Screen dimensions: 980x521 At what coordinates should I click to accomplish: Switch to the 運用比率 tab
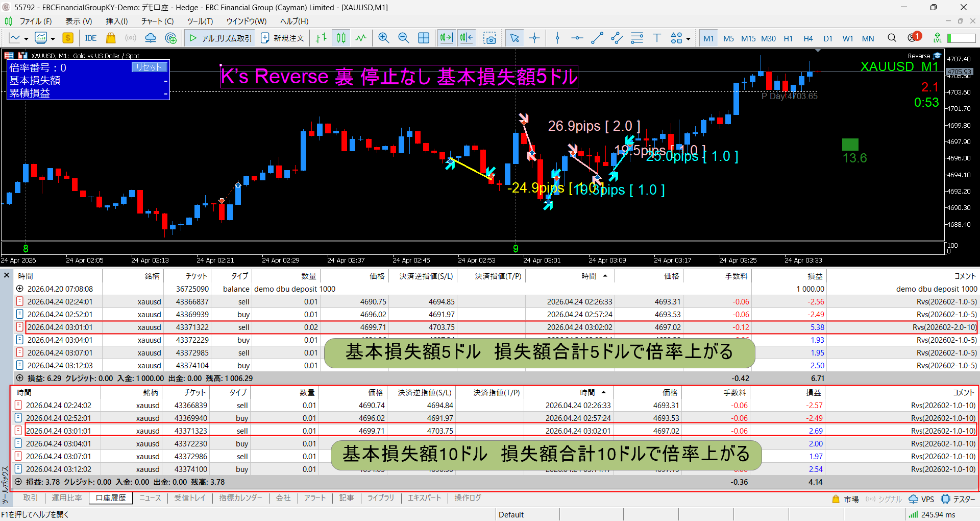[66, 498]
